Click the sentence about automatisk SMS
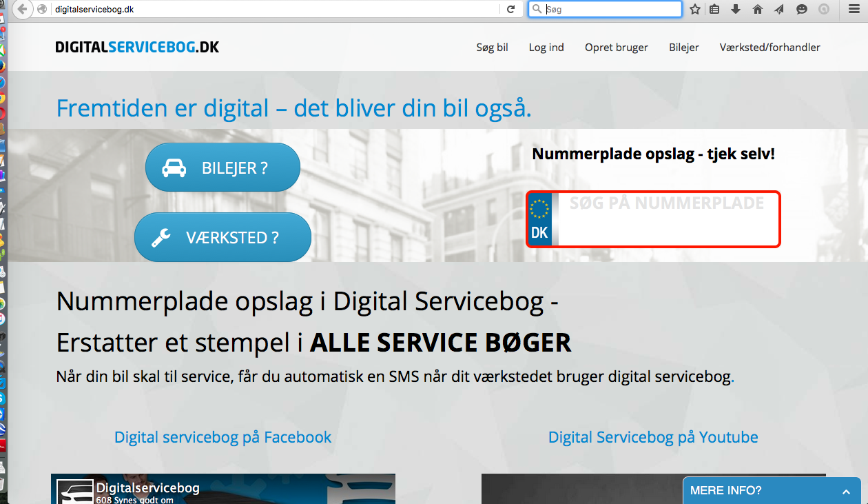 pyautogui.click(x=395, y=377)
